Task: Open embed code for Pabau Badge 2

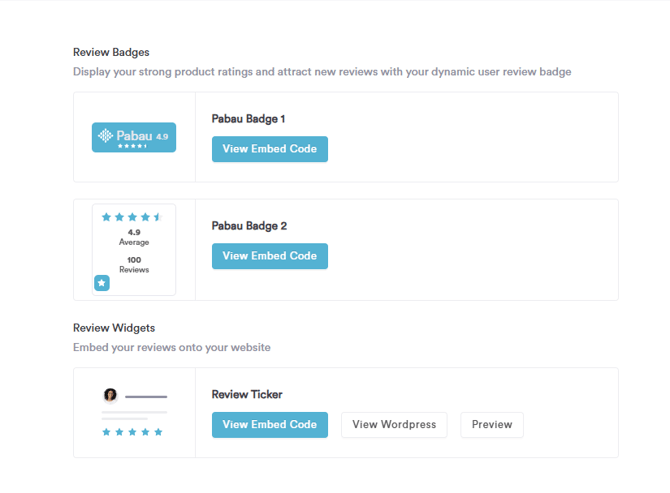Action: (x=270, y=256)
